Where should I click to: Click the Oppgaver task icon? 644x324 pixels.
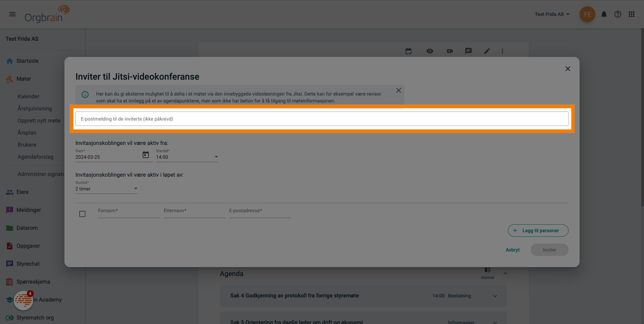point(10,246)
